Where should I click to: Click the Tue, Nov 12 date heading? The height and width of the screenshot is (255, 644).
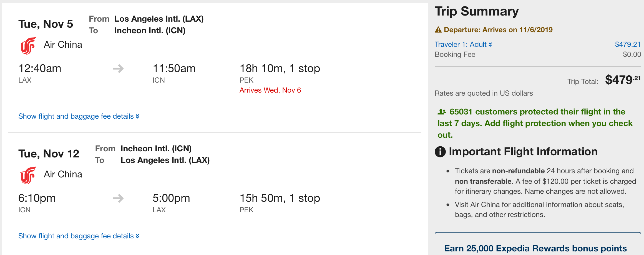click(x=49, y=154)
